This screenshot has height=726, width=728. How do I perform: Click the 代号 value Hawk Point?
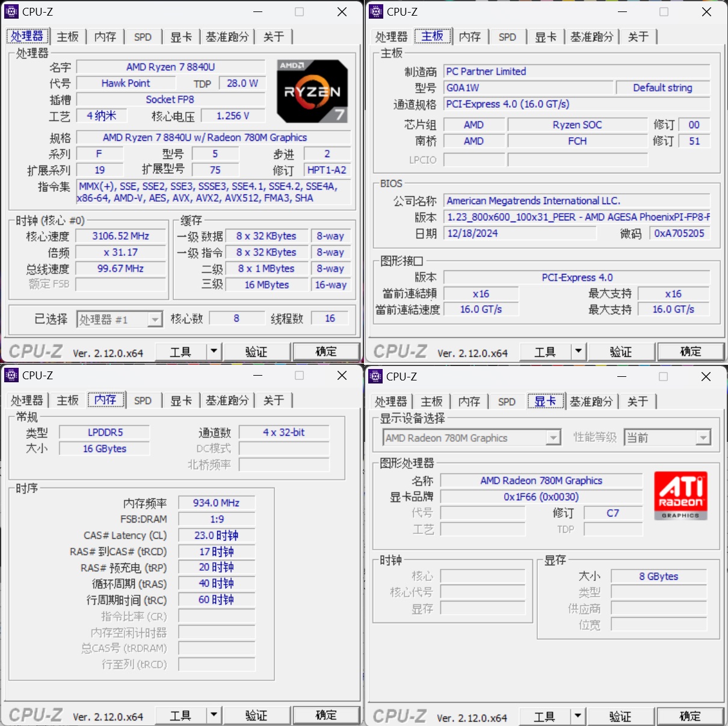[x=126, y=83]
